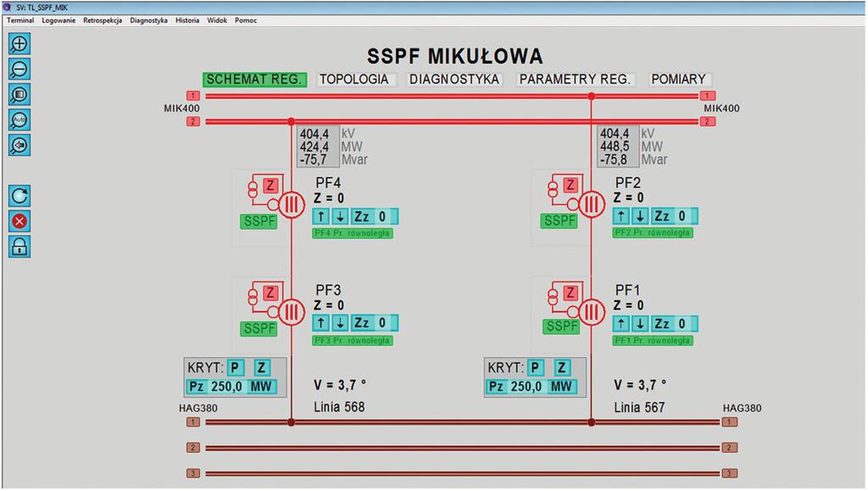Switch to DIAGNOSTYKA tab
Screen dimensions: 868x491
click(x=454, y=79)
